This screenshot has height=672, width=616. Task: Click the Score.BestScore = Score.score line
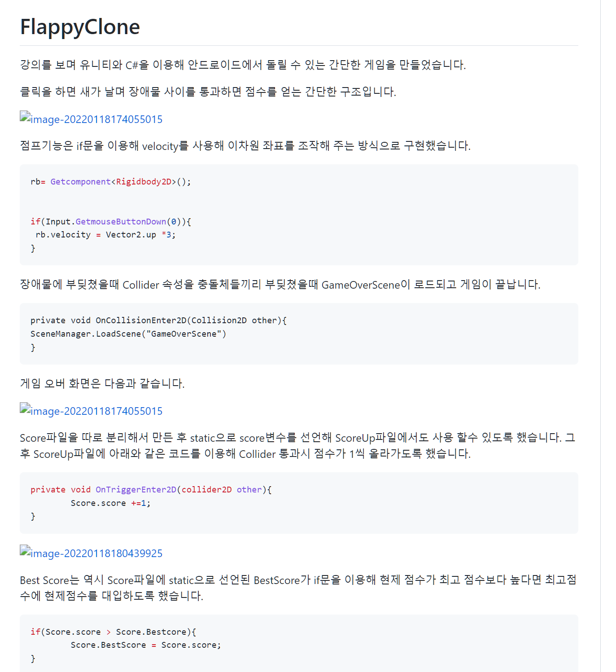click(x=146, y=645)
